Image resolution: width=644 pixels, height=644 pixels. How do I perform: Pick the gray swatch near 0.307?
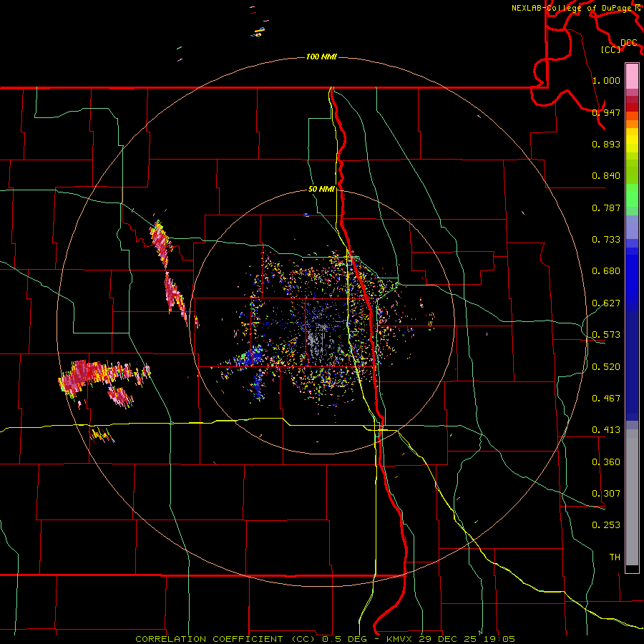click(632, 497)
